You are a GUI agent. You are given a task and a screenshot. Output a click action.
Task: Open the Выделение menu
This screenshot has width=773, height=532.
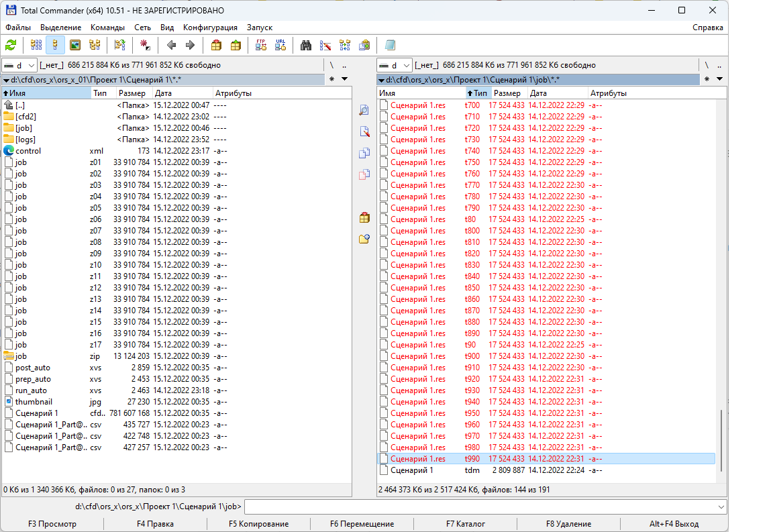(x=60, y=28)
